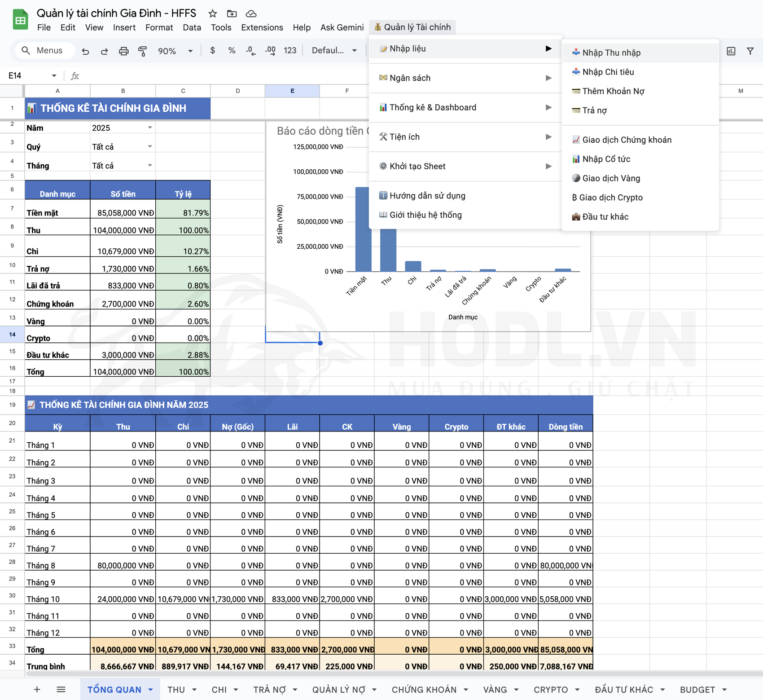The image size is (763, 700).
Task: Click Hướng dẫn sử dụng menu item
Action: [427, 196]
